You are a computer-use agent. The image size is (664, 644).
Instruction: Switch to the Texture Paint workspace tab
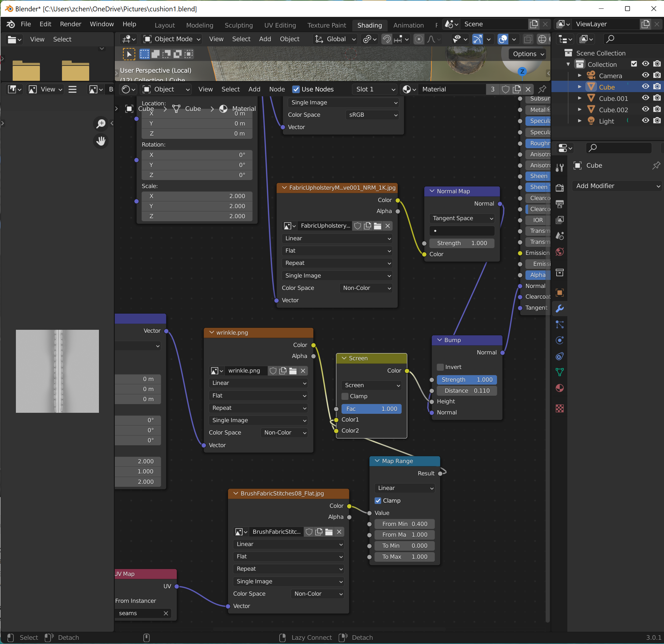326,25
